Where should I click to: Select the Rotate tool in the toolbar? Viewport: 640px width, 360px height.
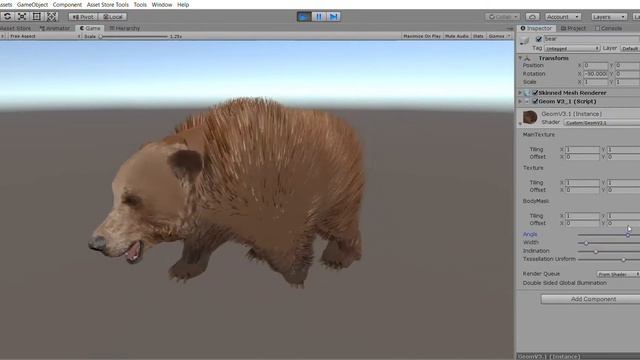[x=7, y=16]
